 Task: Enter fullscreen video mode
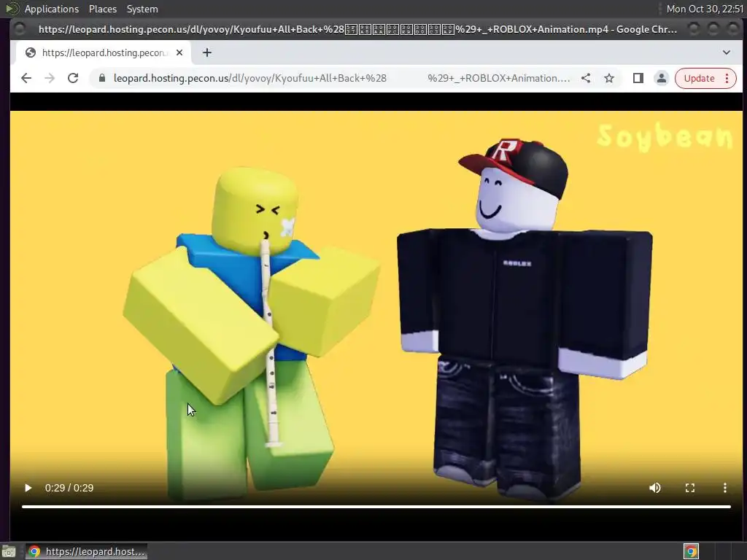click(690, 488)
